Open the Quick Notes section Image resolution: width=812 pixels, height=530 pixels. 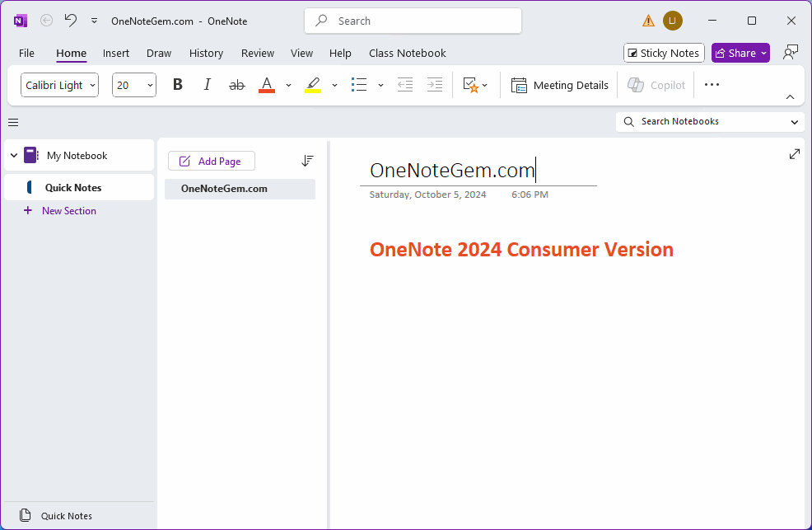pos(79,188)
